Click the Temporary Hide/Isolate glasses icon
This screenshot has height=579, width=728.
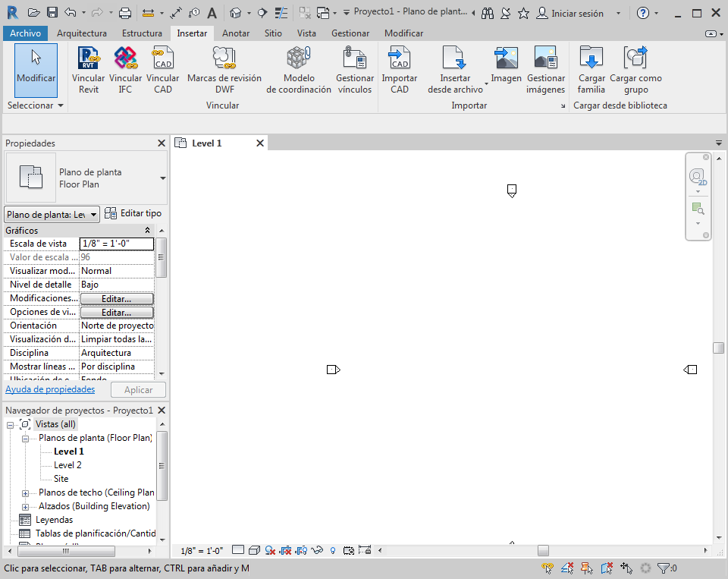(x=317, y=550)
